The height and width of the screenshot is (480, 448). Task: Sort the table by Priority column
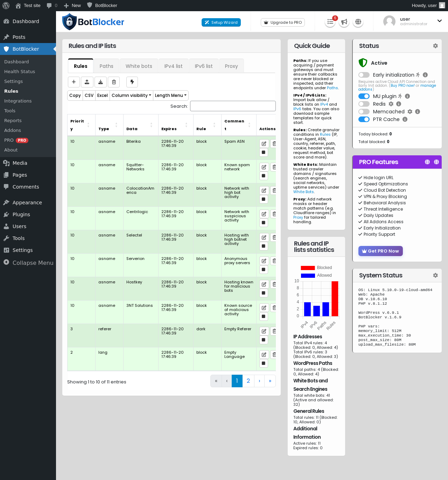pos(81,125)
